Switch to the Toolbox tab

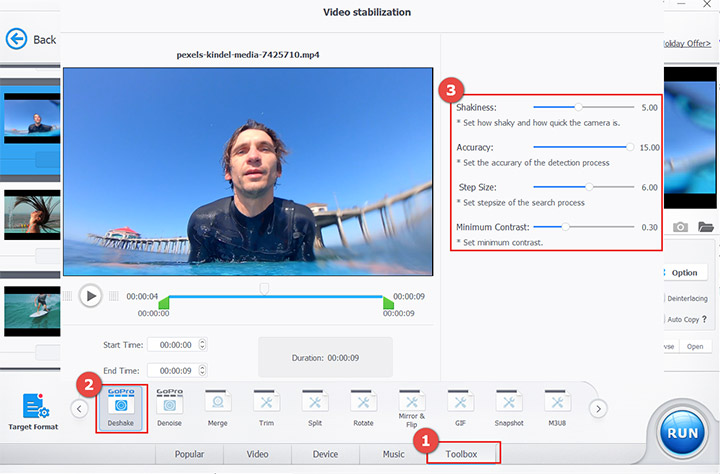(x=463, y=454)
